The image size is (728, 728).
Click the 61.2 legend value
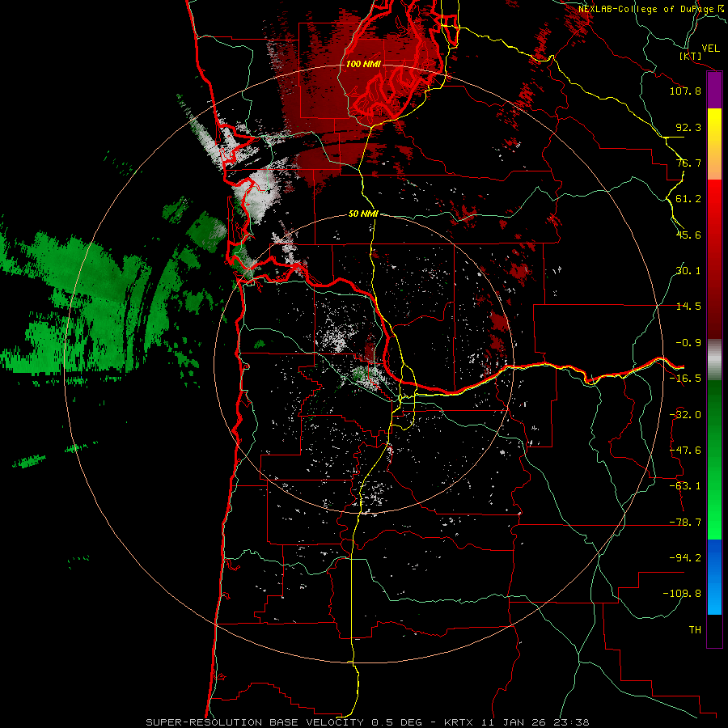688,199
